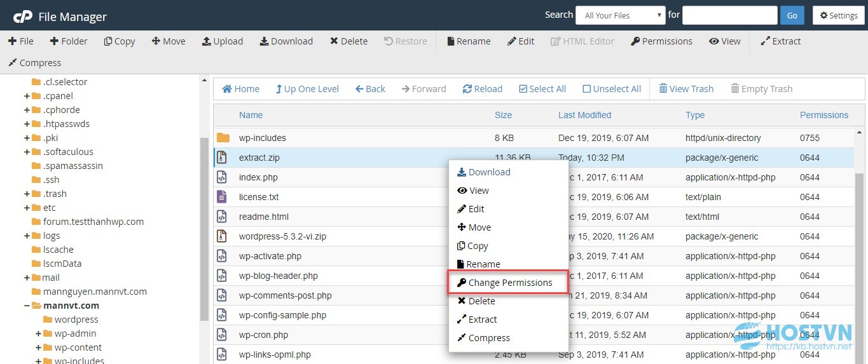Select the index.php file row

(534, 177)
